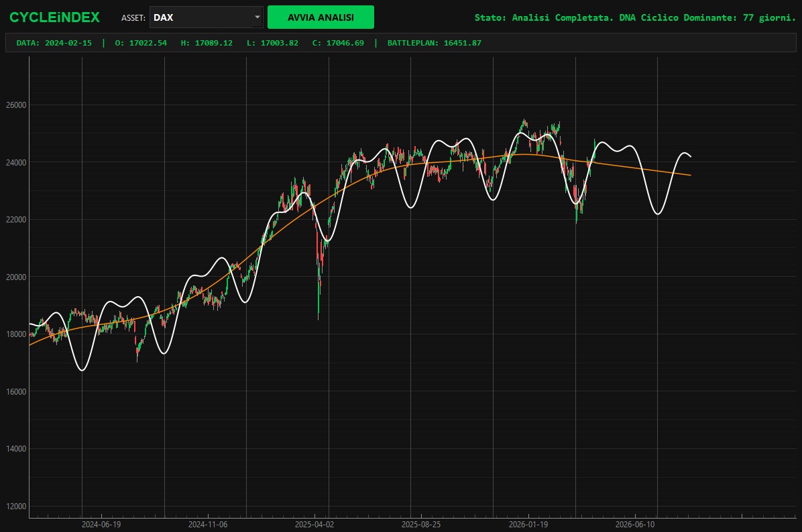Click the closing price C: 17046.69
The image size is (802, 532).
pyautogui.click(x=338, y=43)
